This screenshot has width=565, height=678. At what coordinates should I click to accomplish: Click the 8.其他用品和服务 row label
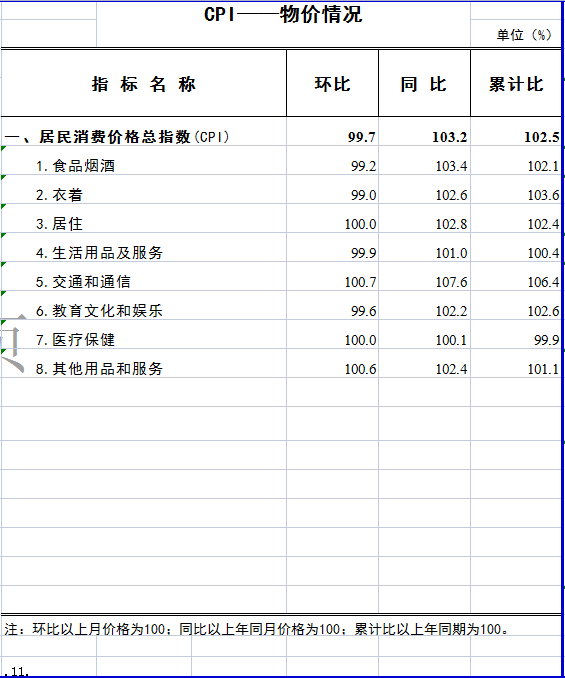99,368
